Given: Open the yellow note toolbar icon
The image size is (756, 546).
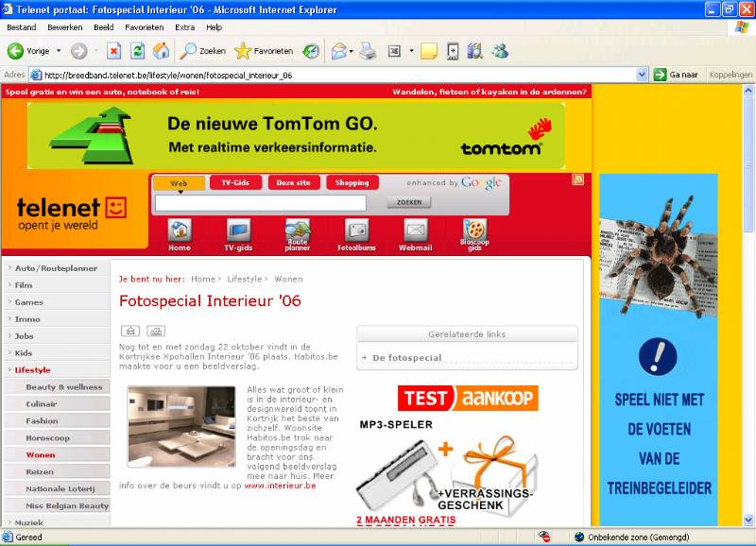Looking at the screenshot, I should [429, 51].
